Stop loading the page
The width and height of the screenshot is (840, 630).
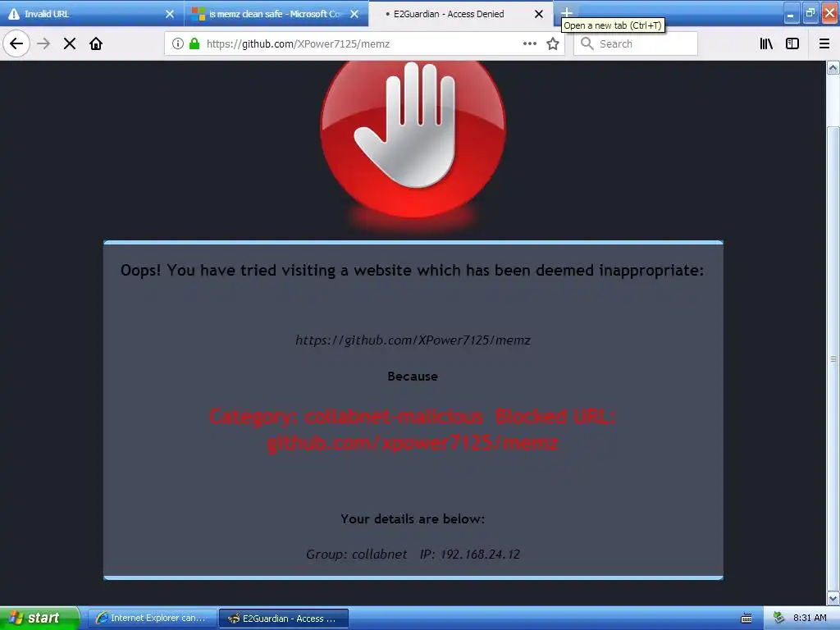70,43
